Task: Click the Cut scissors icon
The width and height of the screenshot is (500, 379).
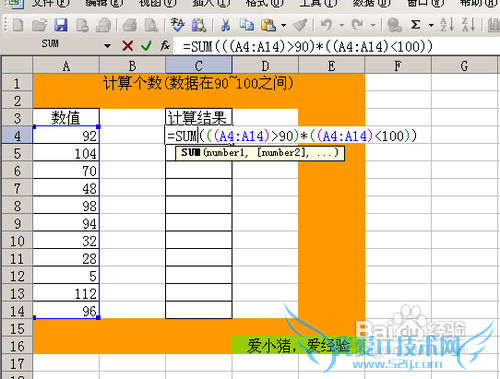Action: click(x=226, y=25)
